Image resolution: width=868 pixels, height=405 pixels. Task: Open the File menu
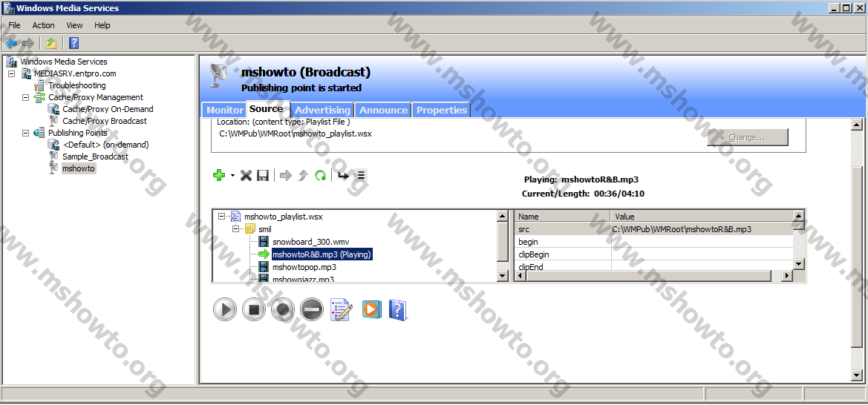pos(14,25)
